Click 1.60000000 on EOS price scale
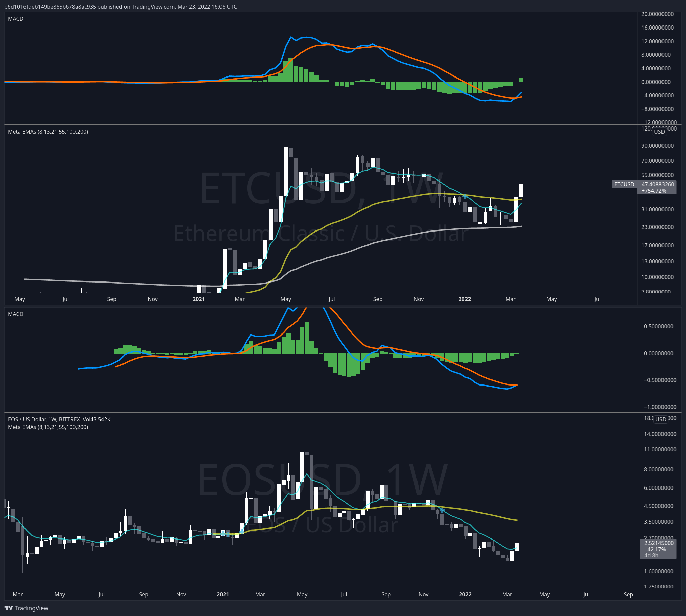This screenshot has height=616, width=686. point(658,571)
